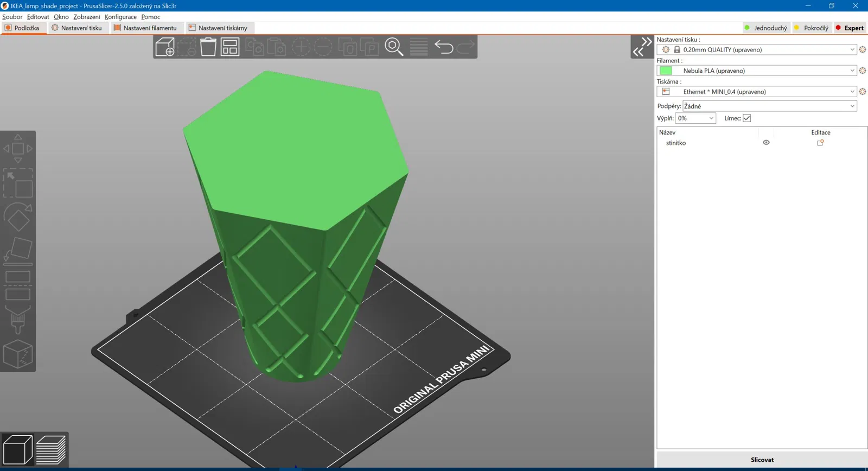Open the Okno menu
Screen dimensions: 868x471
point(61,17)
